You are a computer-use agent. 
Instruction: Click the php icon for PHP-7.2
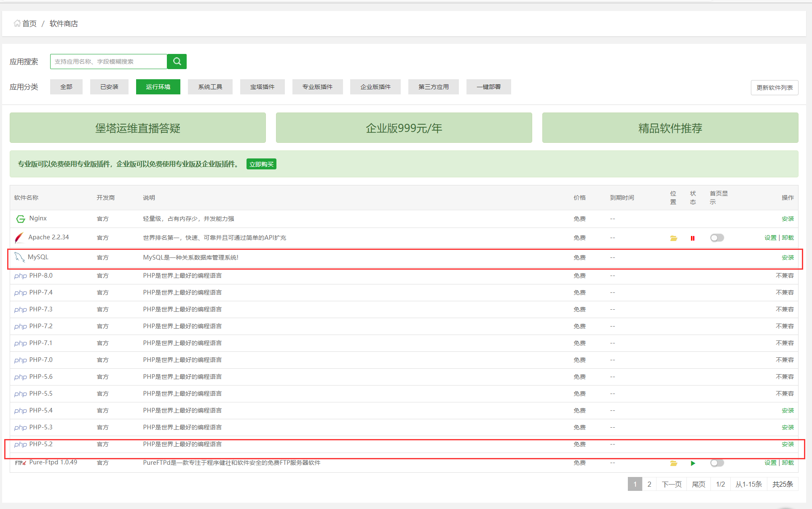click(x=20, y=327)
